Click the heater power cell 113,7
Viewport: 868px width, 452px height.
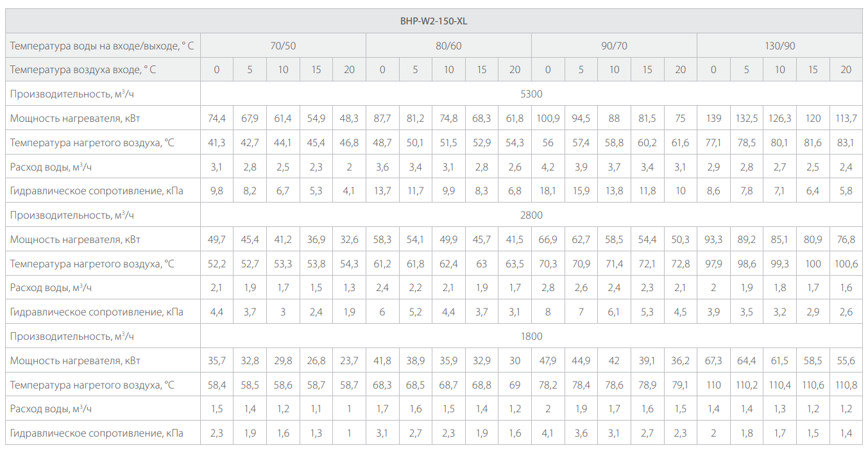point(846,119)
